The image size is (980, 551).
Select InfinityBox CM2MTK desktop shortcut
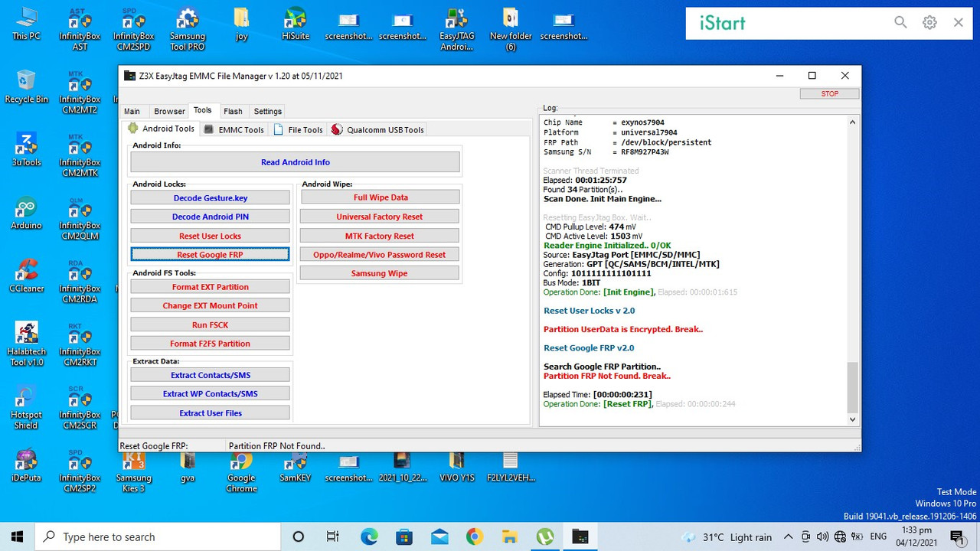[x=80, y=155]
